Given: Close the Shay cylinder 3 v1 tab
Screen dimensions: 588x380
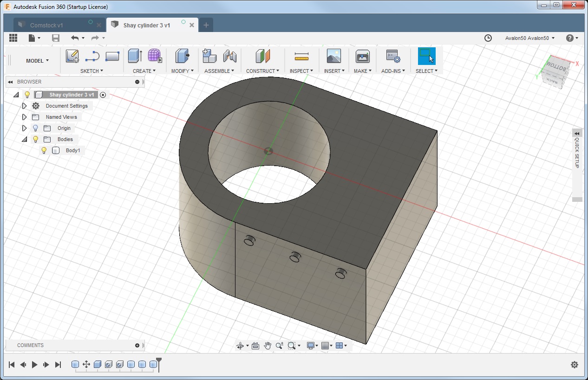Looking at the screenshot, I should tap(192, 25).
